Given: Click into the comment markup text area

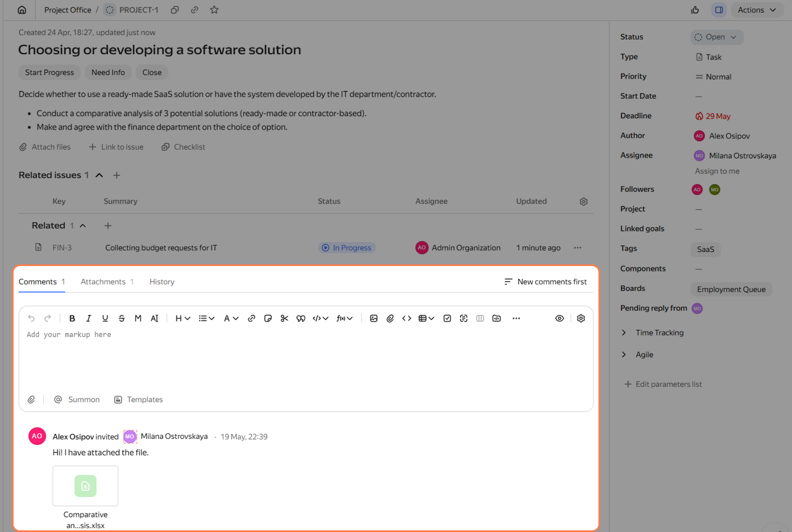Looking at the screenshot, I should point(306,358).
